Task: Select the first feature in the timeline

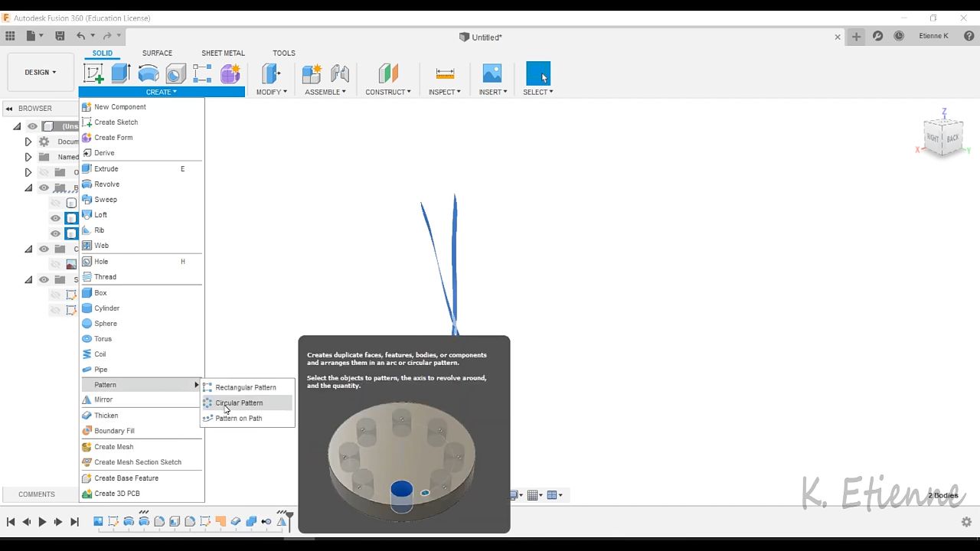Action: click(98, 521)
